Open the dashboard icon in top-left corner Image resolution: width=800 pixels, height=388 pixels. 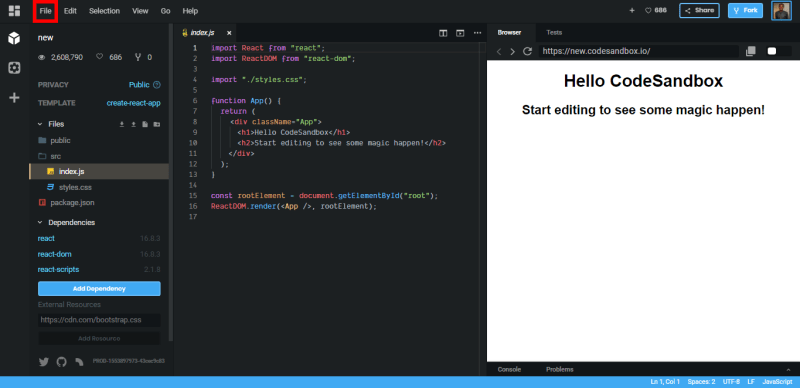(x=14, y=11)
